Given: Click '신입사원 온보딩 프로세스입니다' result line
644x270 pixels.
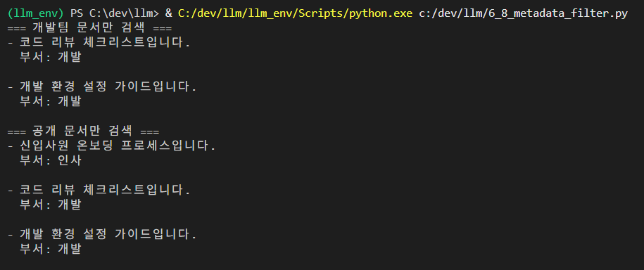Looking at the screenshot, I should coord(115,146).
